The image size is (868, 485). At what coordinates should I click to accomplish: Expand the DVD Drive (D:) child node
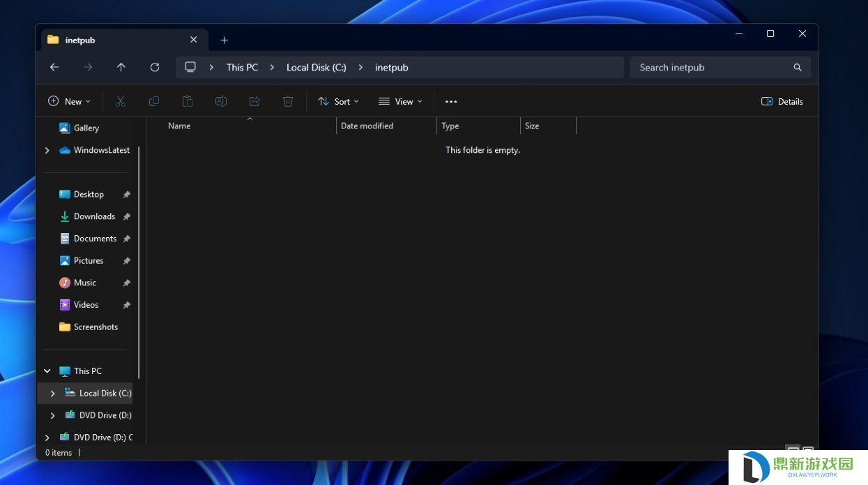52,415
